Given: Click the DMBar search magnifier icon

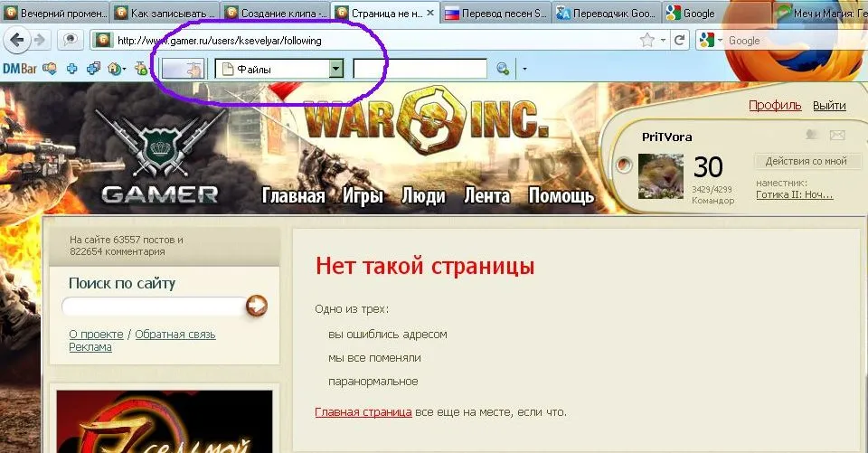Looking at the screenshot, I should point(503,69).
